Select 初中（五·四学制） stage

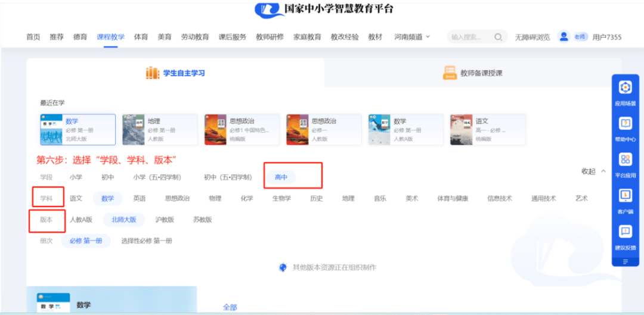click(228, 177)
